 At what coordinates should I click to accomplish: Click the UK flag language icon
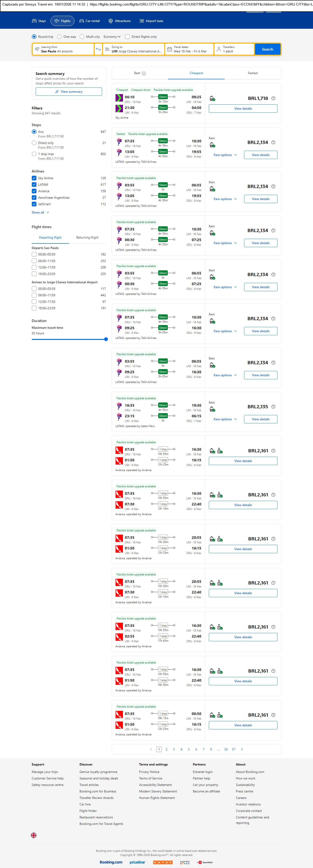click(x=34, y=835)
